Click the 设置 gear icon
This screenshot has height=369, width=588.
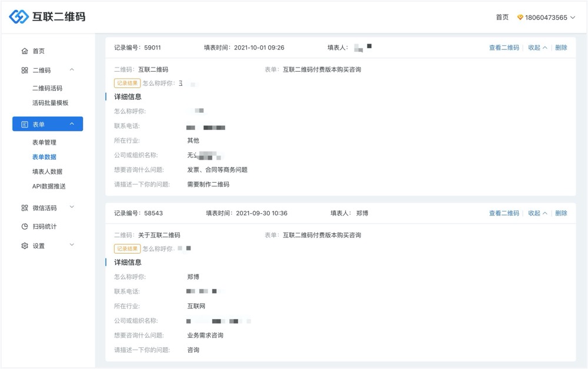(25, 246)
